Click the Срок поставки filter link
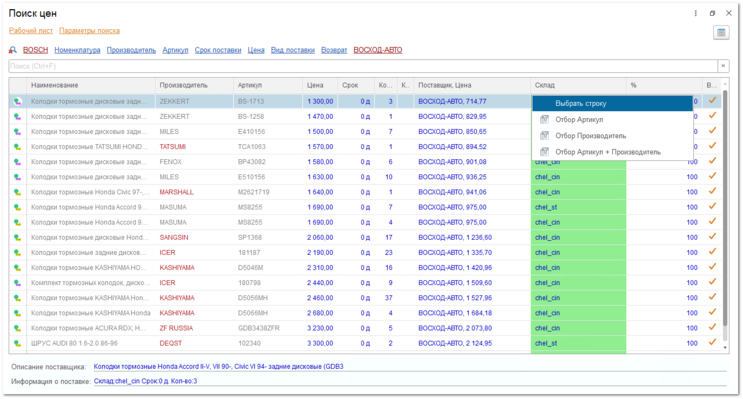The image size is (743, 399). (218, 50)
